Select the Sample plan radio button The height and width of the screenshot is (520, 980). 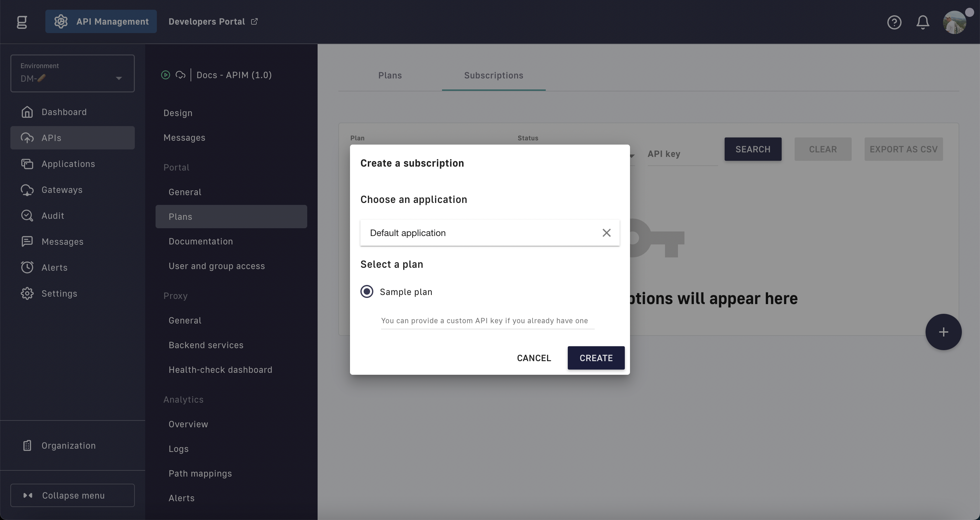click(367, 291)
